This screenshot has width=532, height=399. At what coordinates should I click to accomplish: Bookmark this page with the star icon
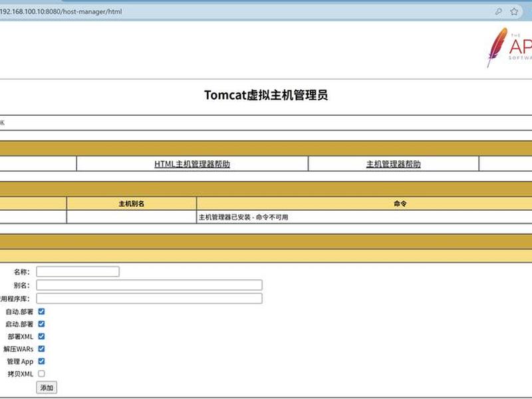pos(514,11)
